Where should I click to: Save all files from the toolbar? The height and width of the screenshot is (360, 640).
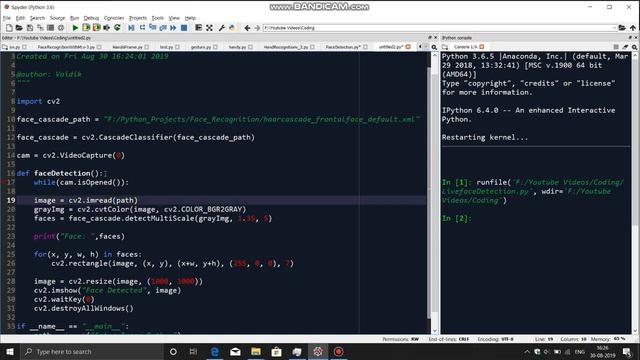[40, 28]
